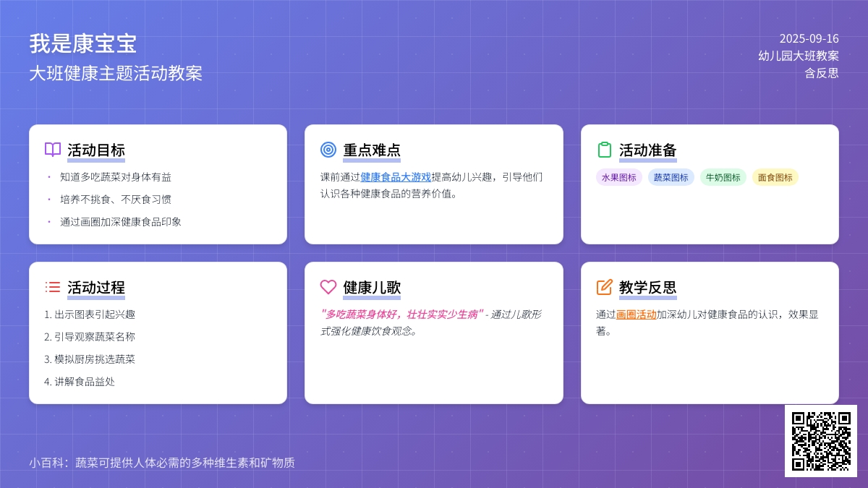The height and width of the screenshot is (488, 868).
Task: Click the 我是康宝宝 main title
Action: pos(83,44)
